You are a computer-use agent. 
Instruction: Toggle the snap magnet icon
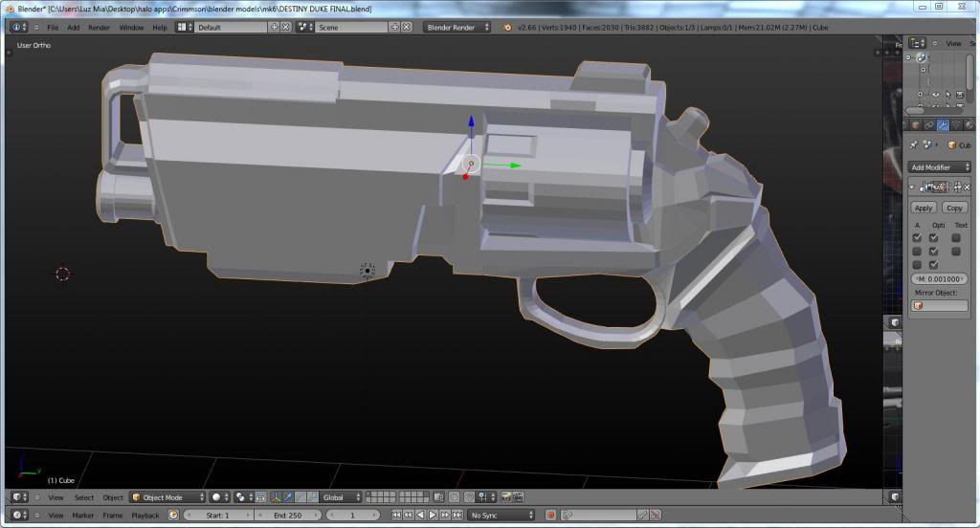tap(469, 497)
